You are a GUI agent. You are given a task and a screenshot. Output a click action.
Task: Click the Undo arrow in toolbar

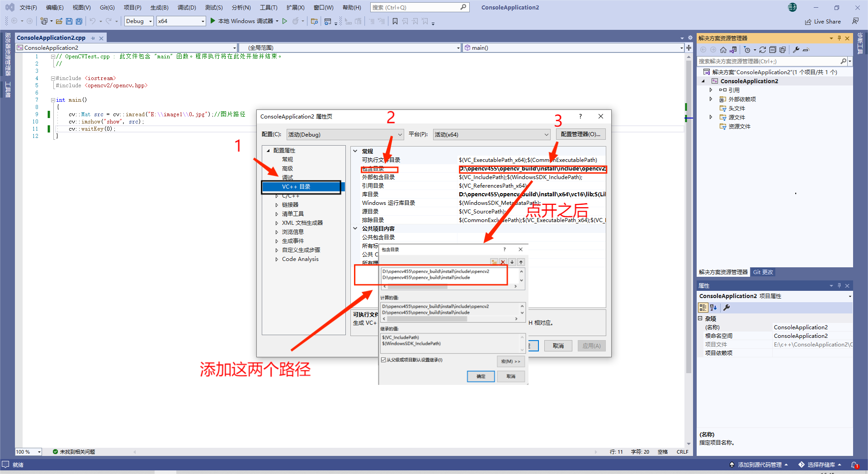[92, 21]
